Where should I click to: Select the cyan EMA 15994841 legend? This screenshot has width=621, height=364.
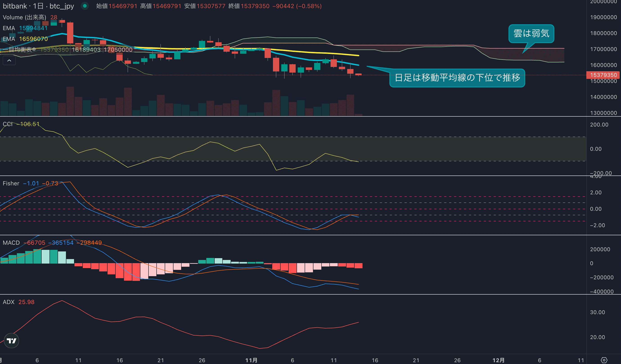25,28
